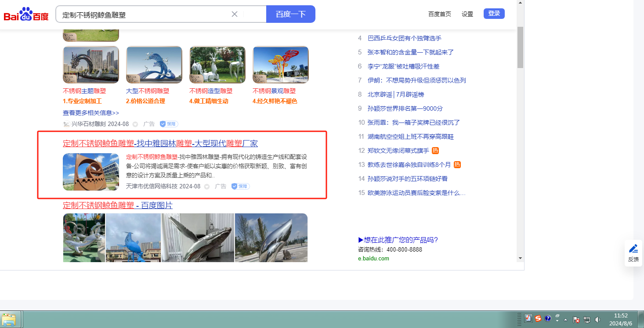This screenshot has height=328, width=644.
Task: Open 设置 in the top navigation
Action: pyautogui.click(x=467, y=14)
